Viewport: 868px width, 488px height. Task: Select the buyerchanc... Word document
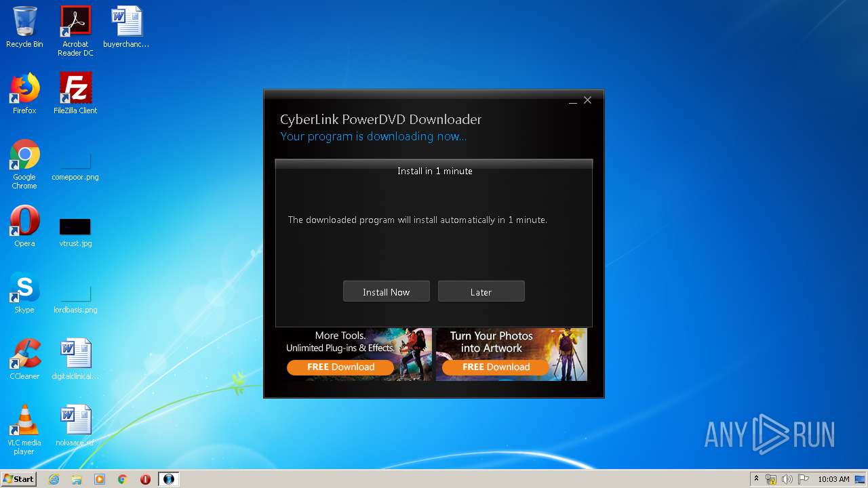point(126,27)
